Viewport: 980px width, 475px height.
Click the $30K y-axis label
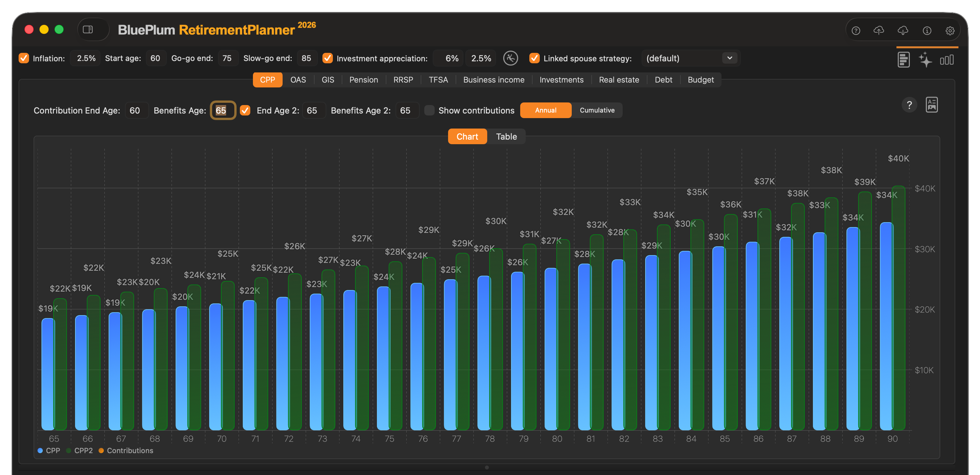925,249
